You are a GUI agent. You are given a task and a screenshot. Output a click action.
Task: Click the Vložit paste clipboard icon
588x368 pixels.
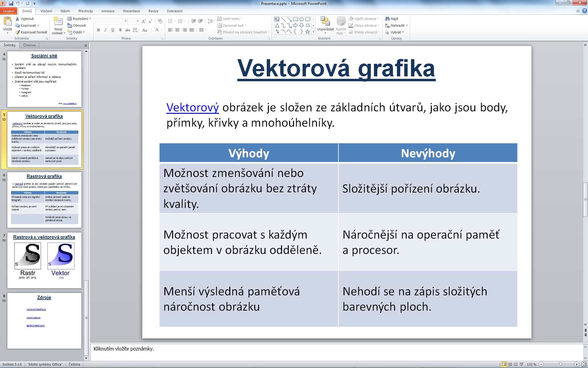7,21
